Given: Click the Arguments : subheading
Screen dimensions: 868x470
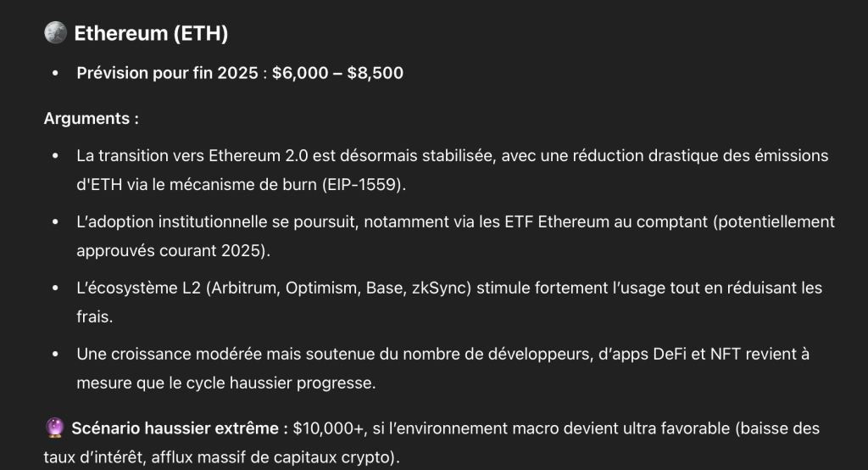Looking at the screenshot, I should pos(92,119).
